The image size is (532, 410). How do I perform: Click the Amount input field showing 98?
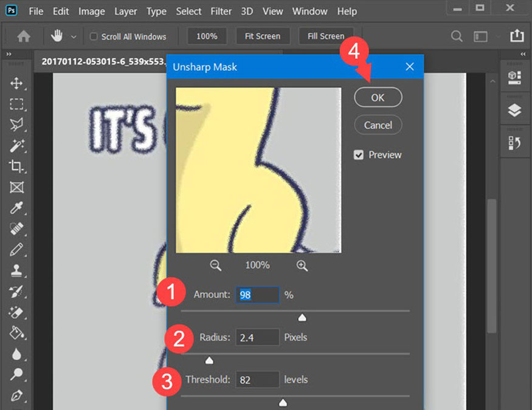tap(258, 295)
